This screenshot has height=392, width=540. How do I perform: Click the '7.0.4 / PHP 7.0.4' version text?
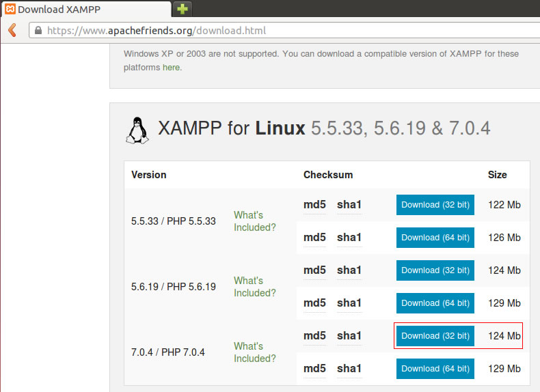[167, 352]
